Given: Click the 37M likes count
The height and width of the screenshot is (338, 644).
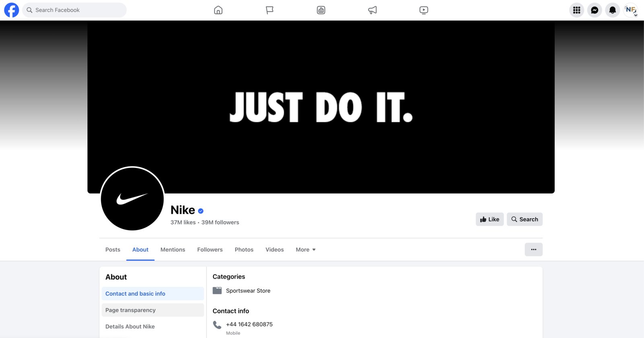Looking at the screenshot, I should pyautogui.click(x=183, y=223).
